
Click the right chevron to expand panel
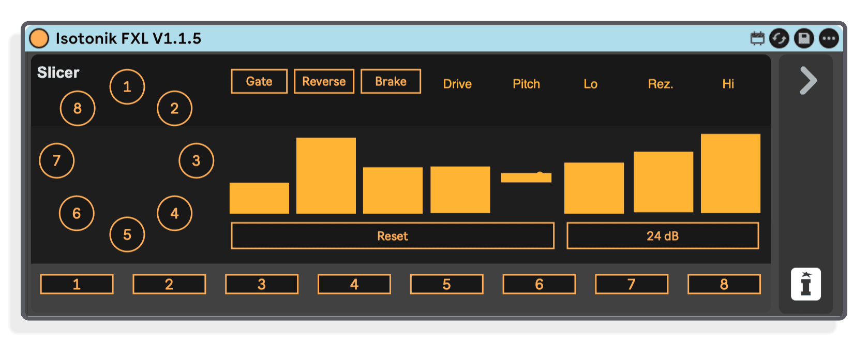click(808, 81)
